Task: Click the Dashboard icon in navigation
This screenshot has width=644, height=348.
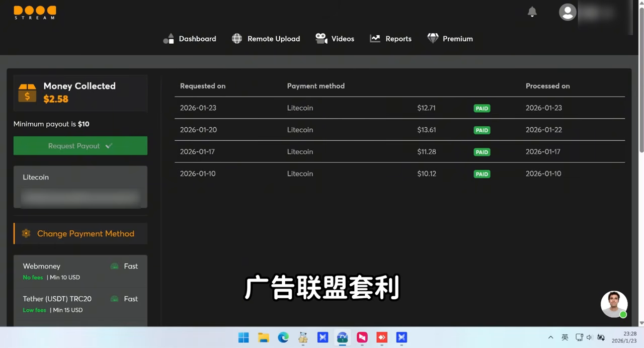Action: coord(169,39)
